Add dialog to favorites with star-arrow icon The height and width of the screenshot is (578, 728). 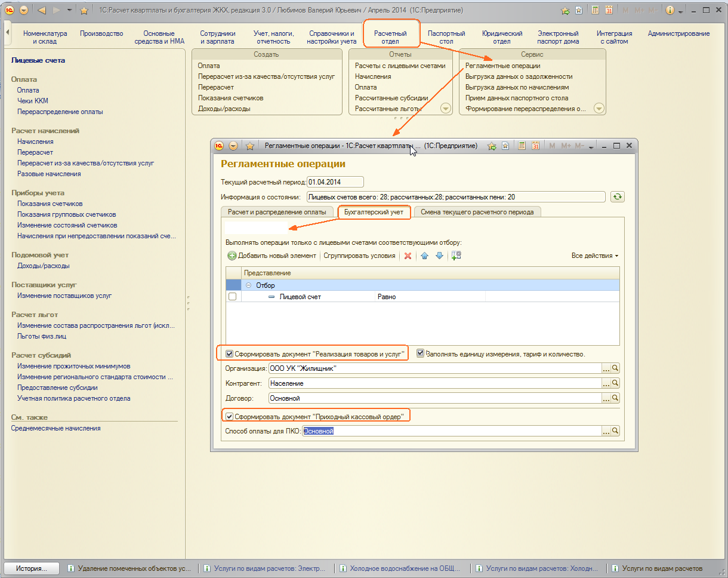tap(492, 146)
